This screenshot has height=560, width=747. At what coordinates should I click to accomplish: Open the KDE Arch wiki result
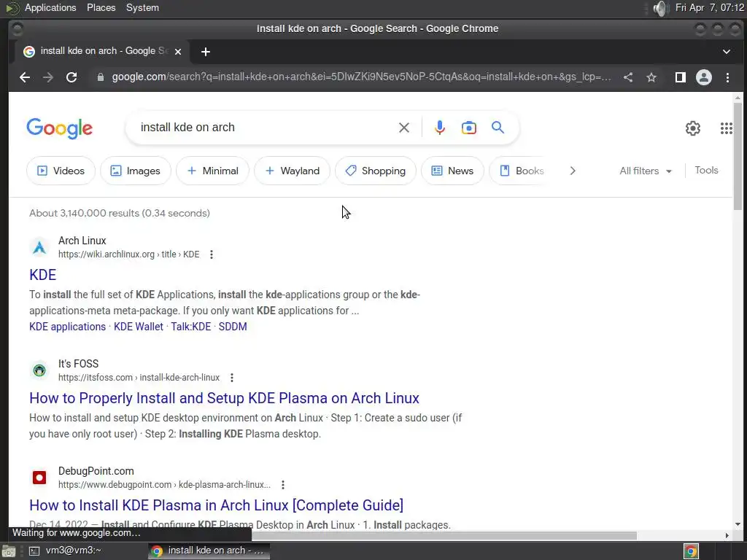43,275
